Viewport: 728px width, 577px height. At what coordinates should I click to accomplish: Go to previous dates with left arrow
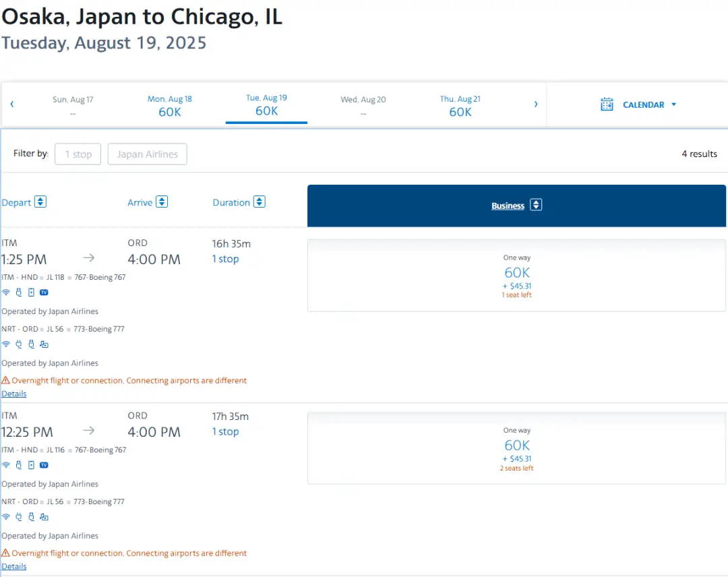pyautogui.click(x=12, y=104)
